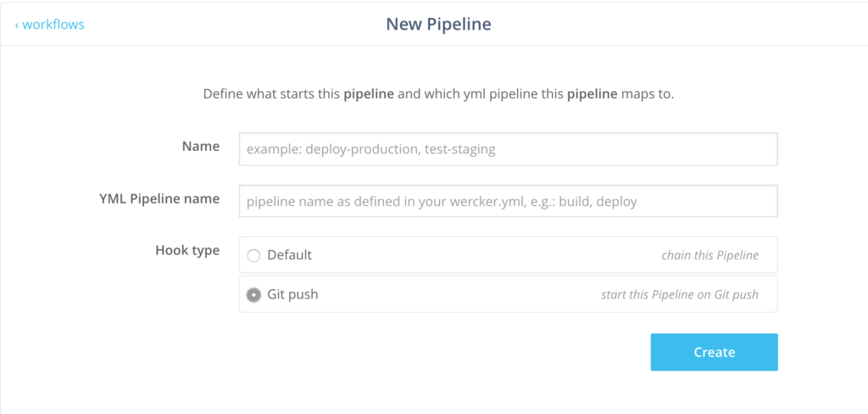868x414 pixels.
Task: Click the "YML Pipeline name" label
Action: (x=159, y=199)
